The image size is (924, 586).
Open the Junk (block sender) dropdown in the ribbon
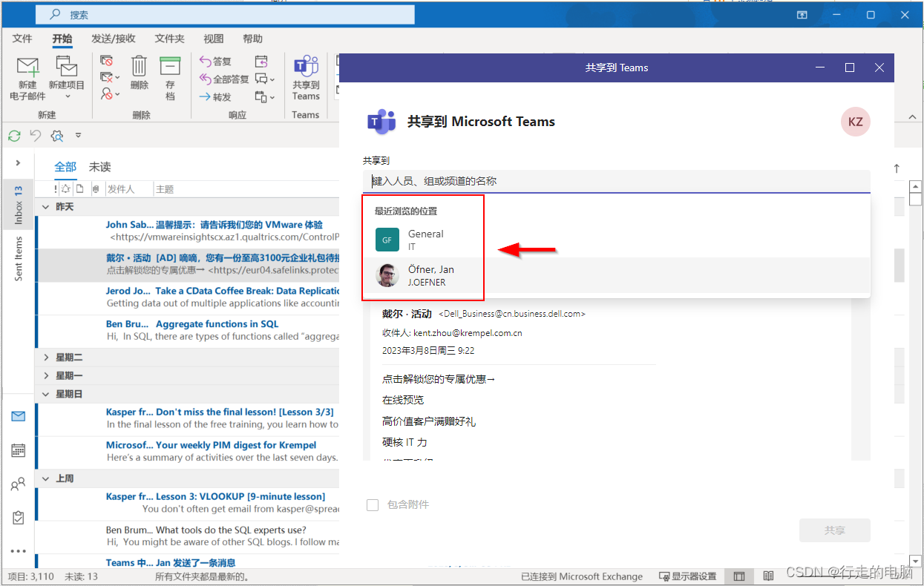(110, 95)
